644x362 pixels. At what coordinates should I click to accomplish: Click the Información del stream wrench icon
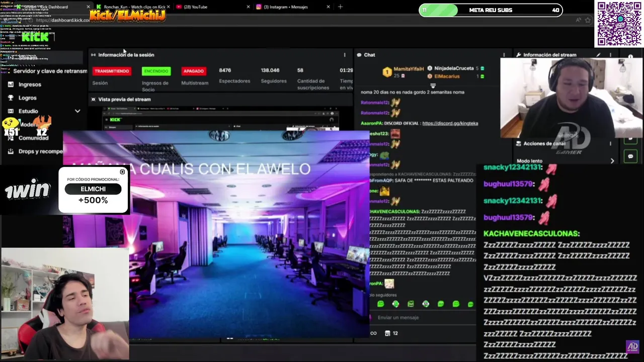(518, 55)
